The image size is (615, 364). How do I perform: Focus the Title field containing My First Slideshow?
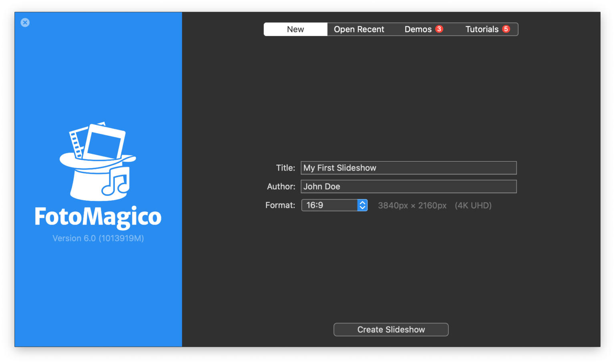point(408,168)
